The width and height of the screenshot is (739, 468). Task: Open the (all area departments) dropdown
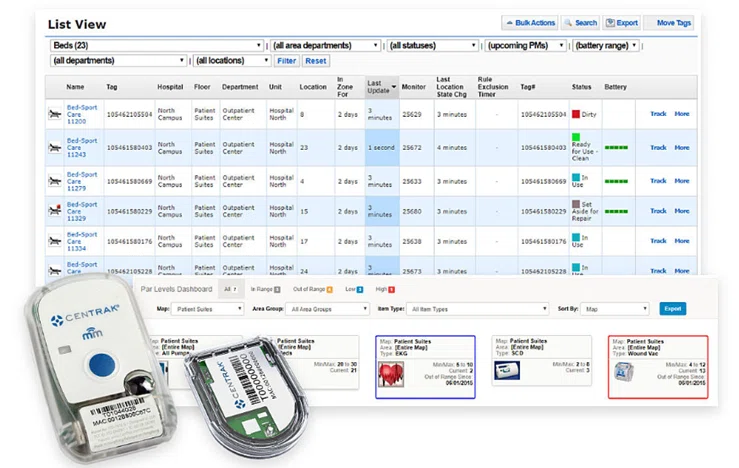point(326,45)
